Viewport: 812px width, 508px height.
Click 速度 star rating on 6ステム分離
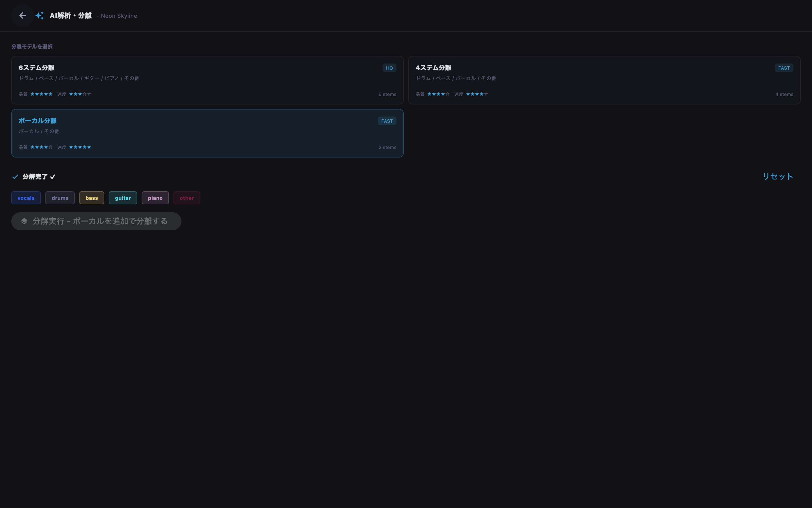click(80, 94)
